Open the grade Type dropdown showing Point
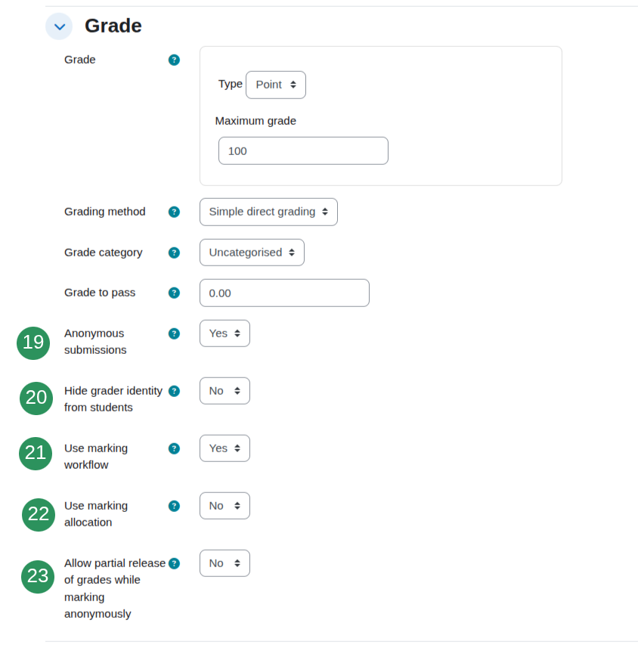Screen dimensions: 644x645 [x=276, y=85]
